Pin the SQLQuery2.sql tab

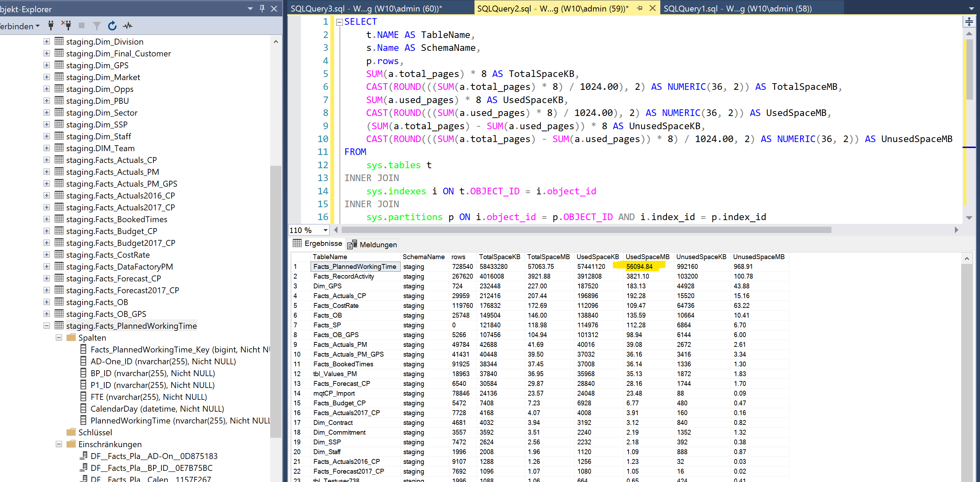click(x=639, y=8)
